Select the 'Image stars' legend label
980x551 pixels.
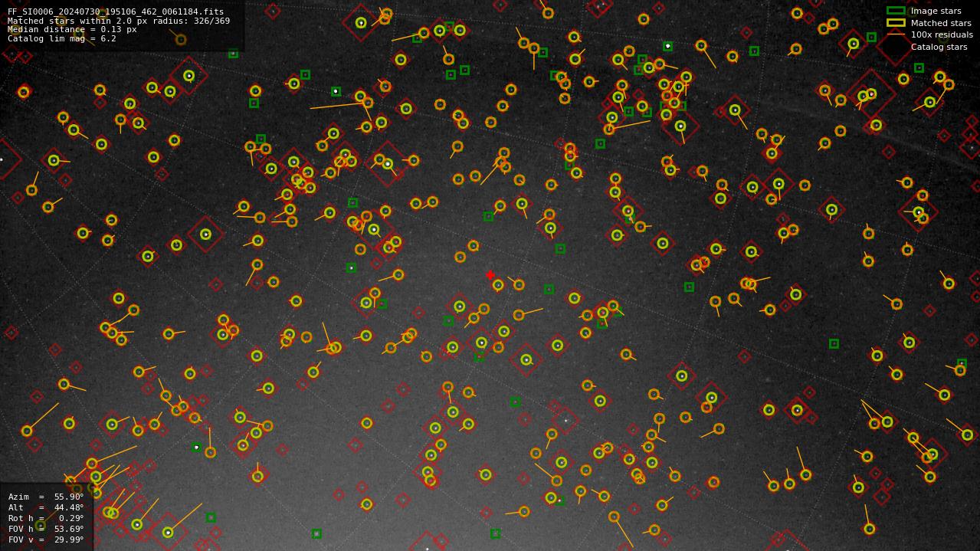click(x=936, y=11)
